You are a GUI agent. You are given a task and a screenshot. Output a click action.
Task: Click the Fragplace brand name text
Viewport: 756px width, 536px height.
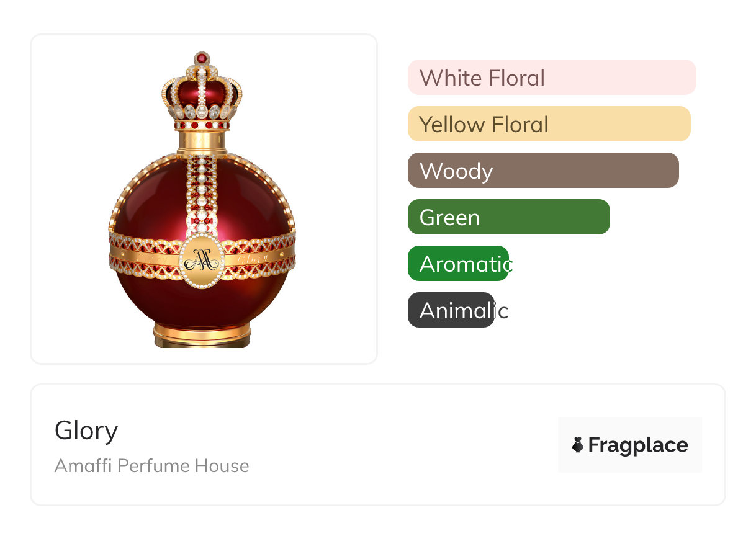[638, 445]
